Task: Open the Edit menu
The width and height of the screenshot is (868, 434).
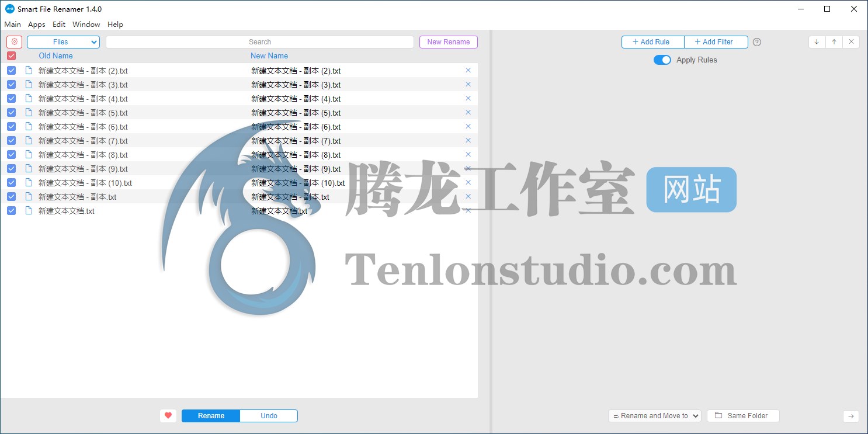Action: (x=59, y=25)
